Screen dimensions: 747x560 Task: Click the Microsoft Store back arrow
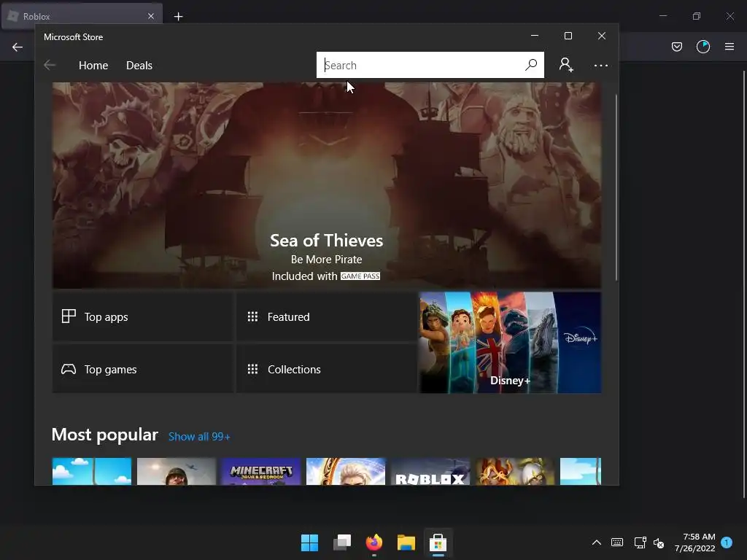coord(50,65)
